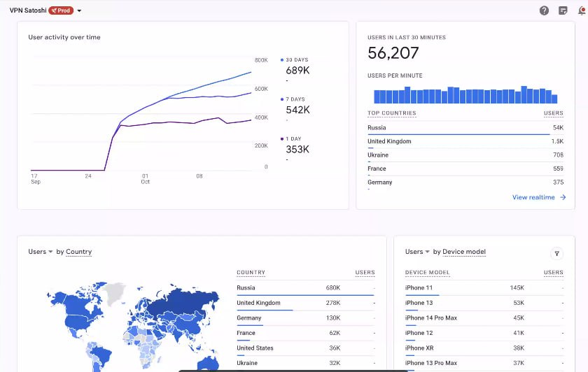The height and width of the screenshot is (372, 588).
Task: Open the release notes icon
Action: click(563, 10)
